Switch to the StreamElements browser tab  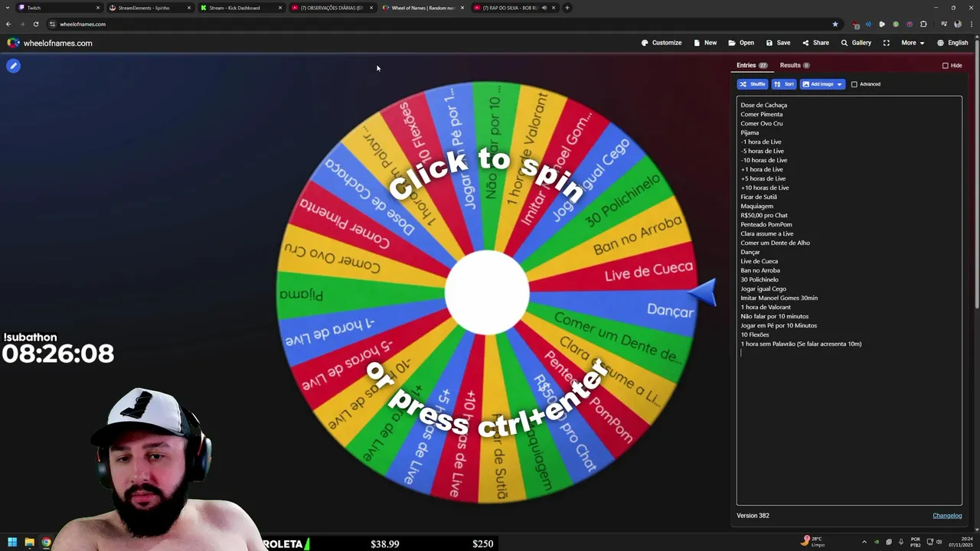point(149,8)
